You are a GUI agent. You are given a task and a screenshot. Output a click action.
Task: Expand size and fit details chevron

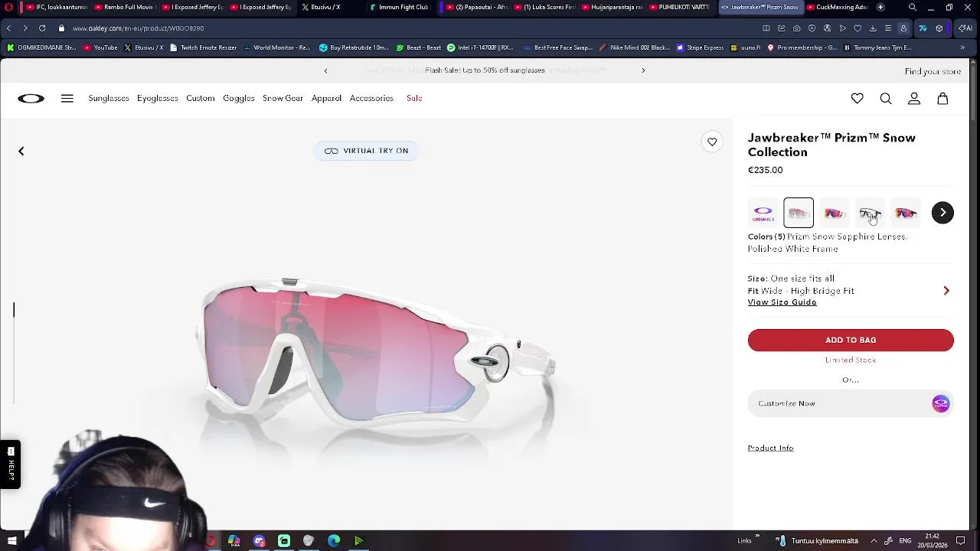pyautogui.click(x=946, y=291)
